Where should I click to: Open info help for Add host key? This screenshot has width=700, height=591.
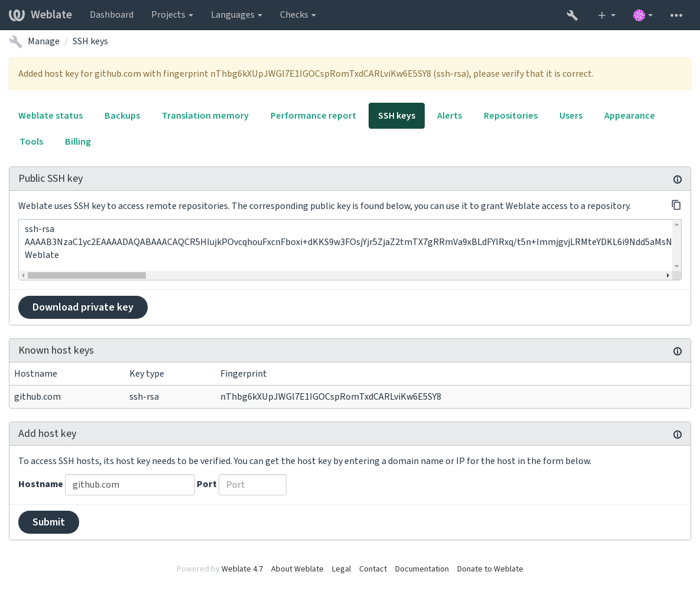[677, 435]
